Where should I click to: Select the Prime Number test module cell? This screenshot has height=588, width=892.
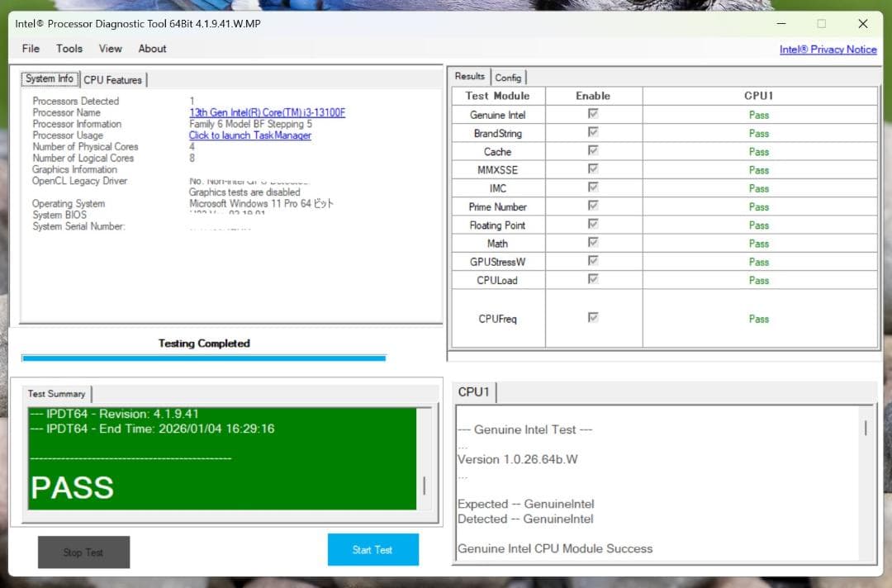[498, 207]
